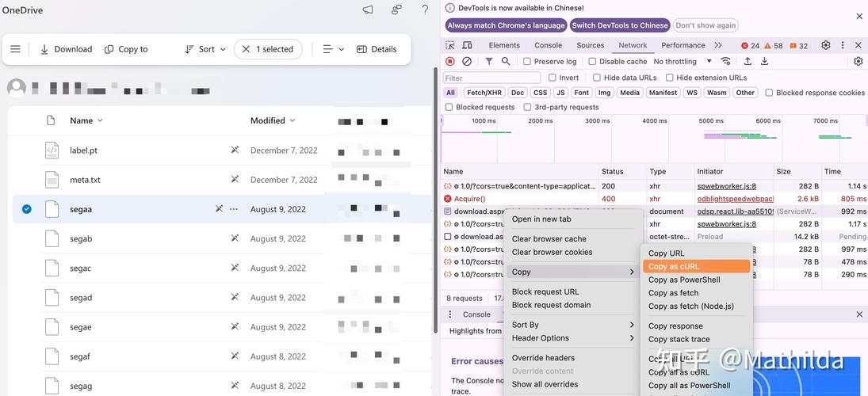Viewport: 868px width, 396px height.
Task: Click Copy to in OneDrive toolbar
Action: [126, 49]
